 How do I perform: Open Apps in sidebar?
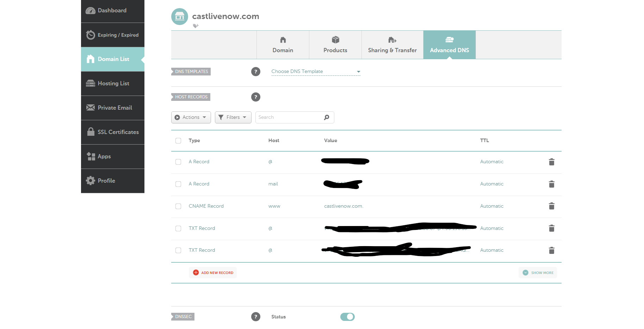(x=113, y=157)
